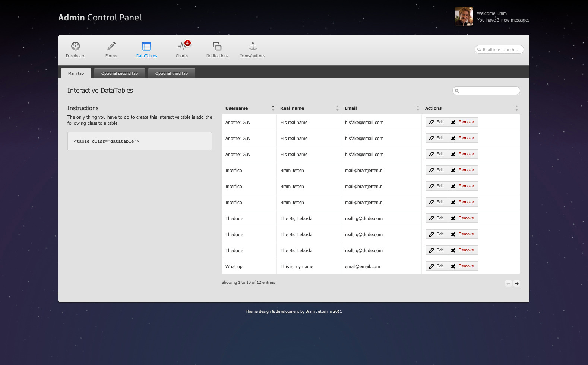Switch to Optional third tab

click(171, 73)
